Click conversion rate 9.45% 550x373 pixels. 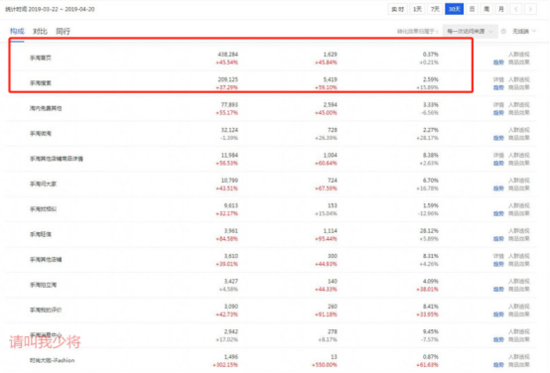click(431, 332)
